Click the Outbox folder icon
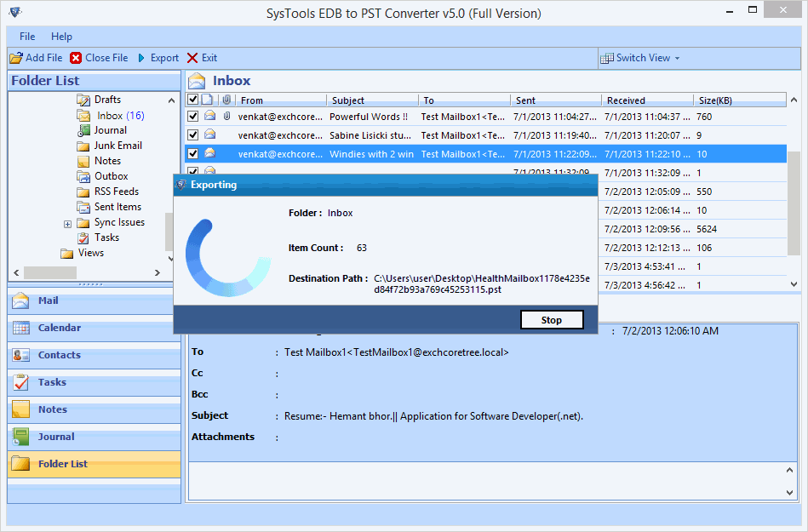This screenshot has height=532, width=808. pyautogui.click(x=83, y=177)
